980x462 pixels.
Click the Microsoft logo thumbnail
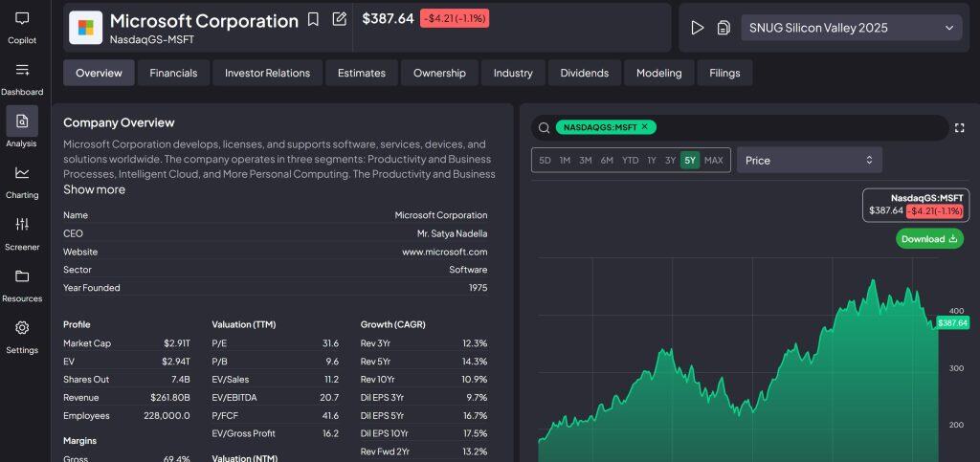pyautogui.click(x=85, y=28)
